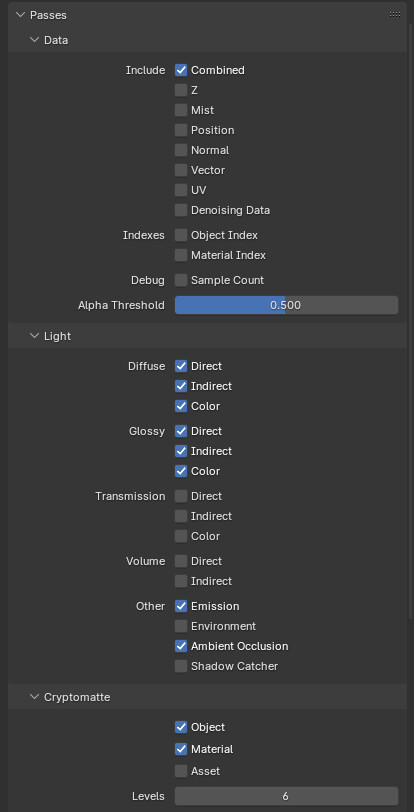
Task: Enable the Shadow Catcher pass
Action: click(181, 666)
